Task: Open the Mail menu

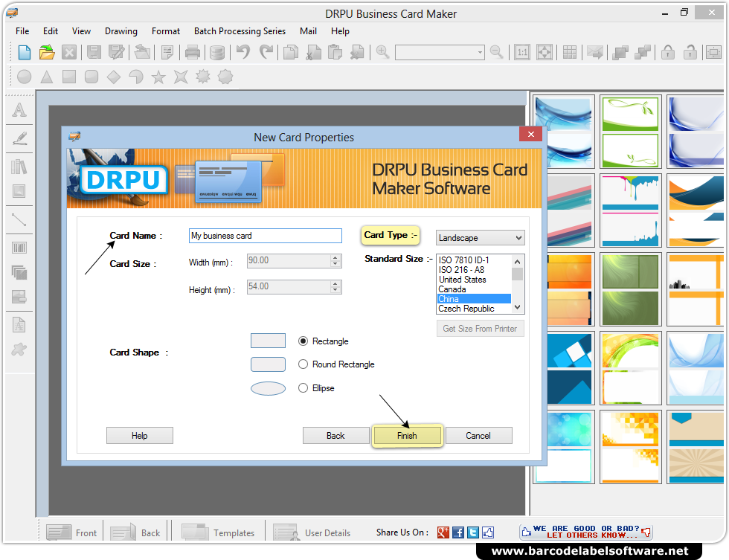Action: [308, 31]
